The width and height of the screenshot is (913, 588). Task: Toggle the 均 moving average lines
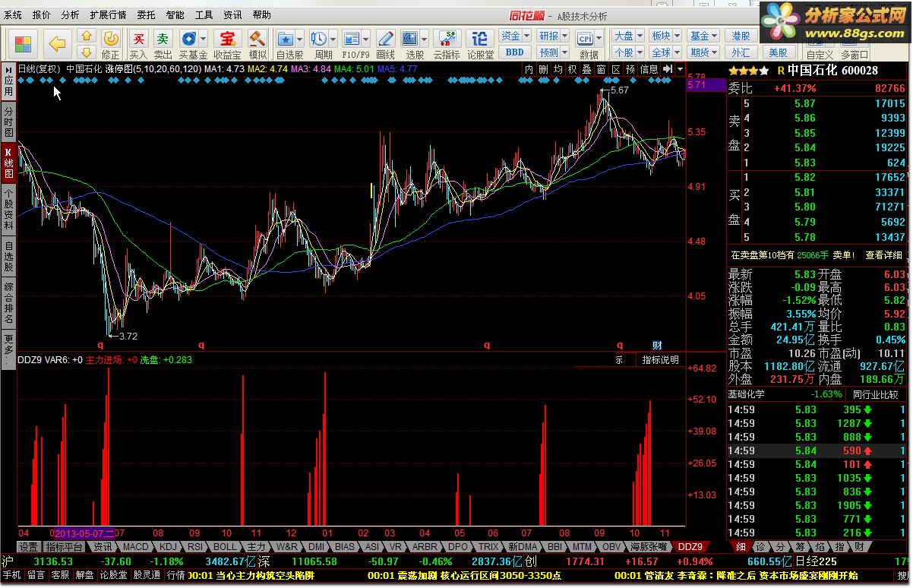pyautogui.click(x=558, y=69)
